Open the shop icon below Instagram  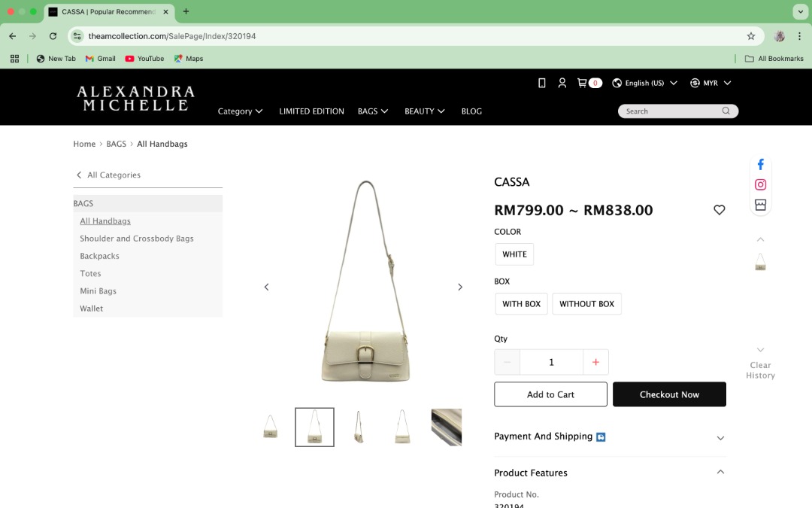point(760,204)
